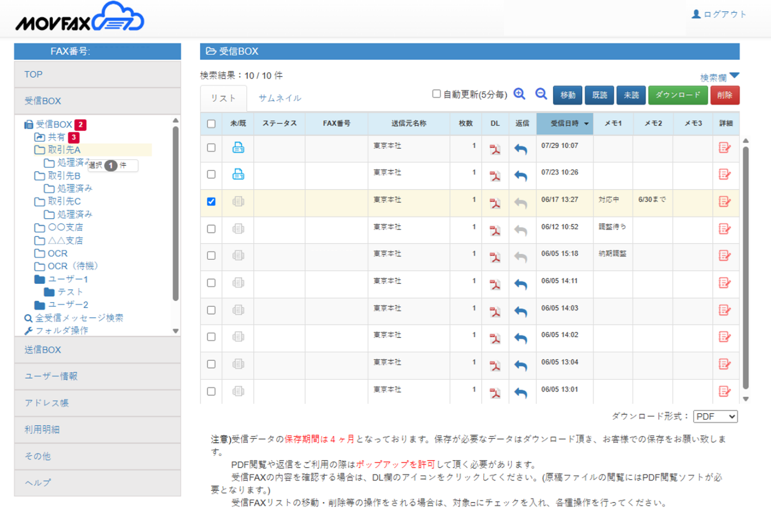Viewport: 771px width, 532px height.
Task: Open the PDF of the 07/29 10:07 fax
Action: 495,149
